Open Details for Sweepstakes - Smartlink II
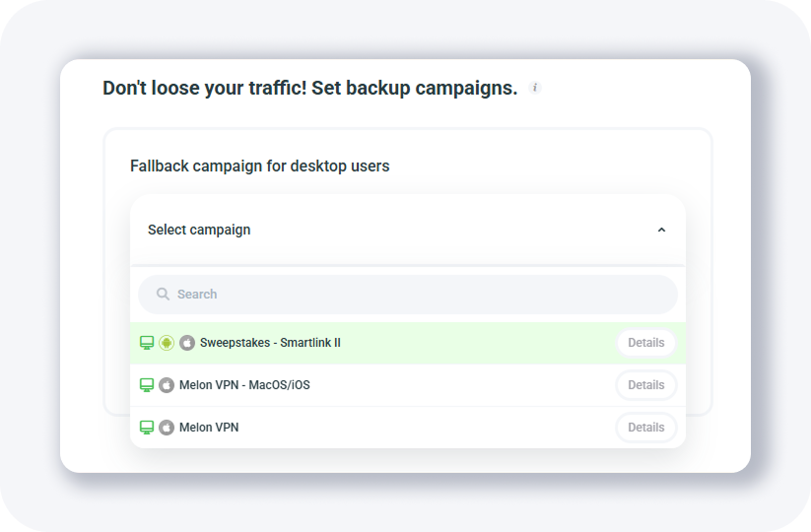Viewport: 811px width, 532px height. pos(645,343)
